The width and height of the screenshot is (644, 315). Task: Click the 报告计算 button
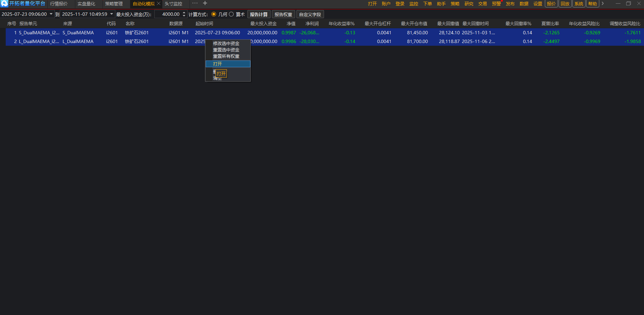[x=259, y=14]
